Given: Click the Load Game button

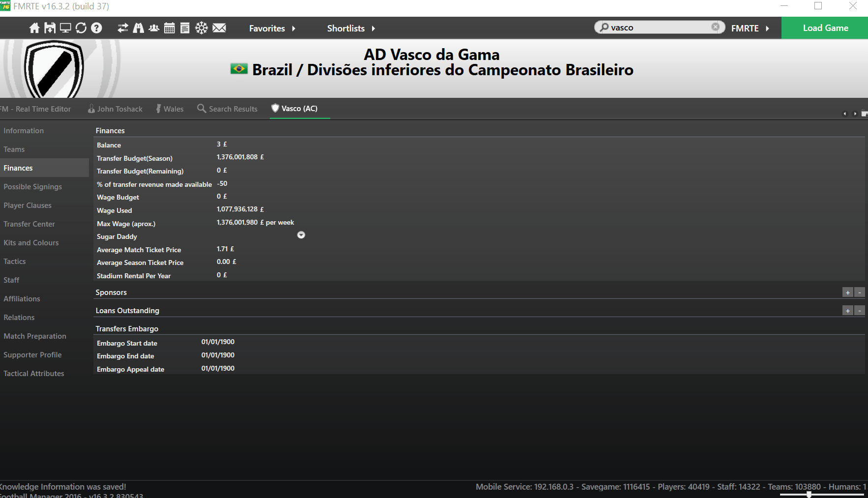Looking at the screenshot, I should pos(825,28).
